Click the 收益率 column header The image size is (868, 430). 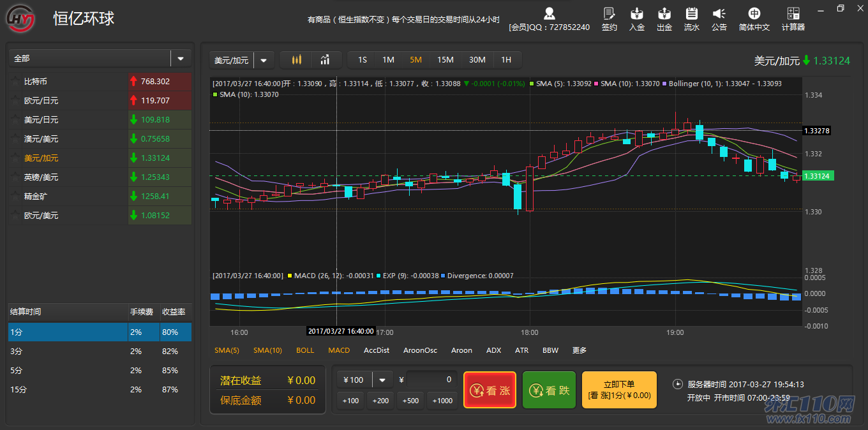(174, 312)
